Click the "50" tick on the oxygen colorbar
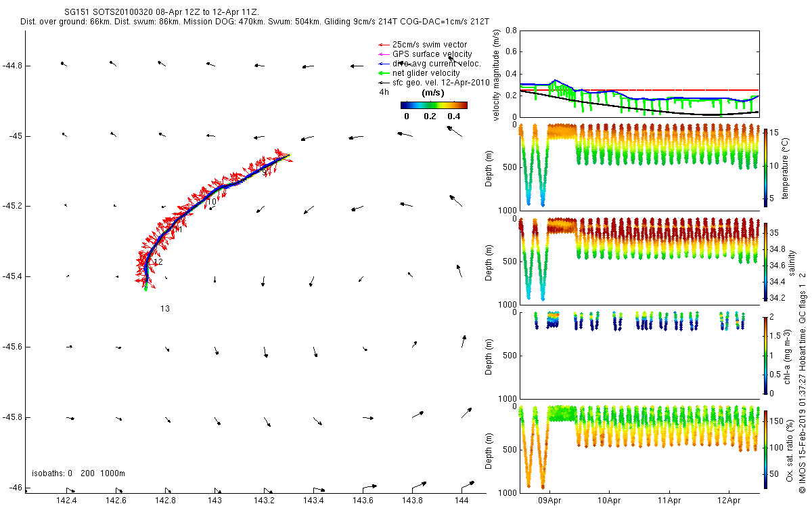 [x=775, y=474]
